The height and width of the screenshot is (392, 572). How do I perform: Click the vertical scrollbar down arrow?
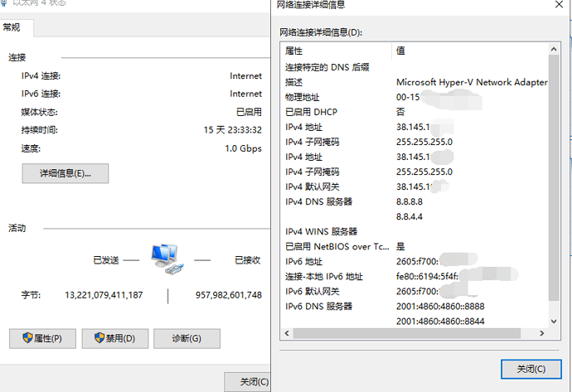pos(554,319)
